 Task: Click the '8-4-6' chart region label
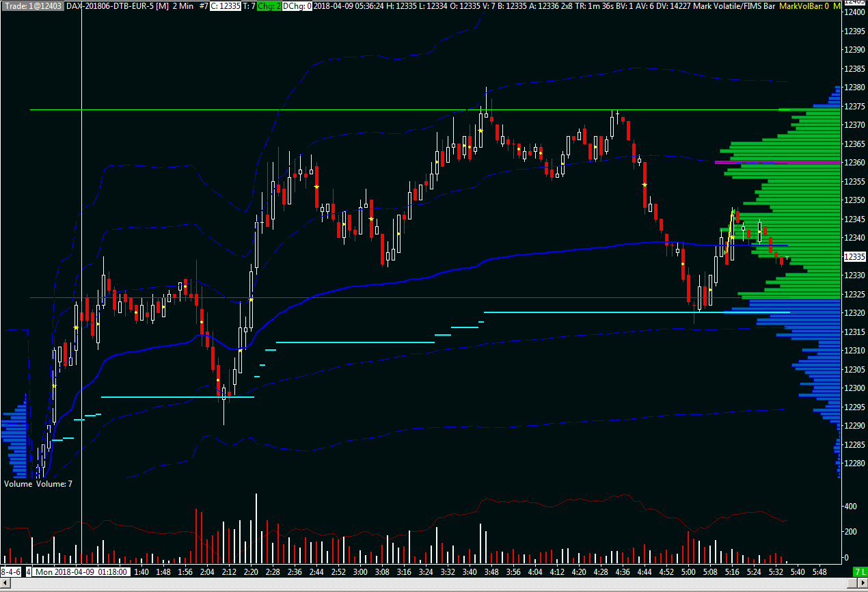(12, 571)
